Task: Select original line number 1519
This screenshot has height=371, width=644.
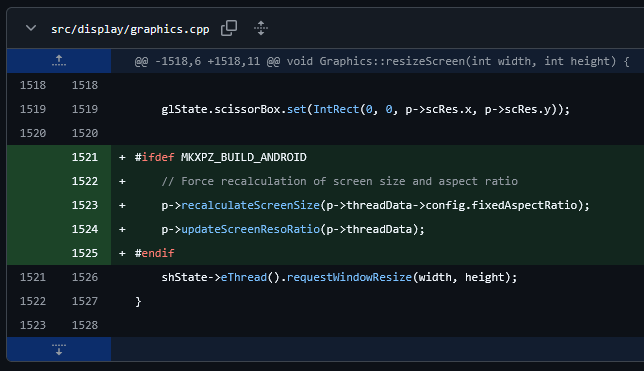Action: click(x=33, y=109)
